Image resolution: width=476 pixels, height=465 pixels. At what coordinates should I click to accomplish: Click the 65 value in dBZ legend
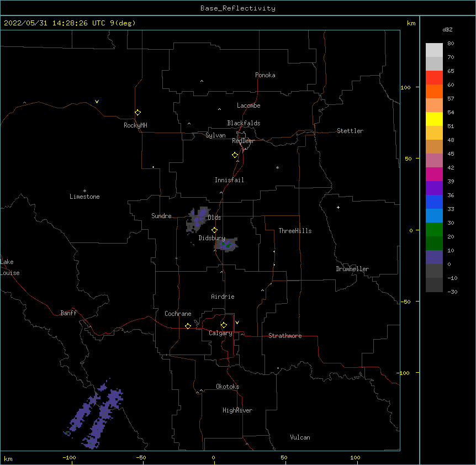click(x=451, y=71)
